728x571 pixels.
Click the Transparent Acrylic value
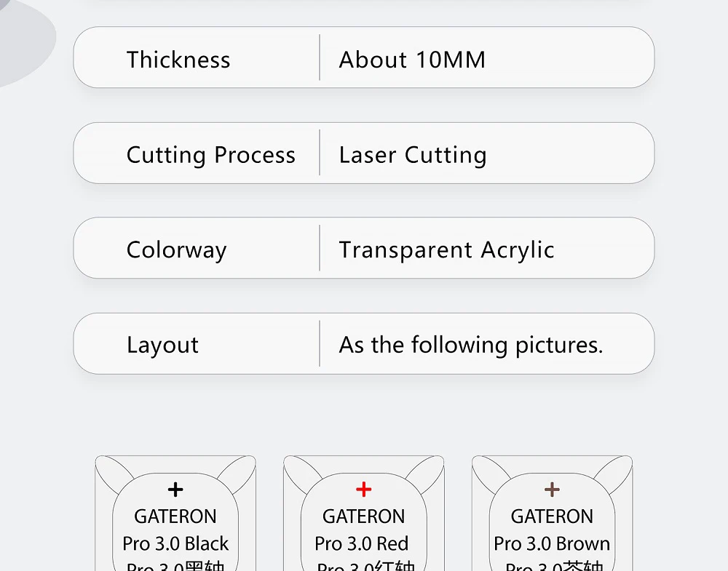pyautogui.click(x=446, y=250)
